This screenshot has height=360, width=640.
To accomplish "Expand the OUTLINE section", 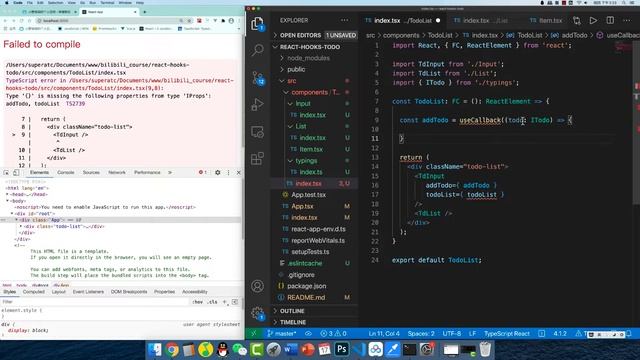I will tap(315, 311).
